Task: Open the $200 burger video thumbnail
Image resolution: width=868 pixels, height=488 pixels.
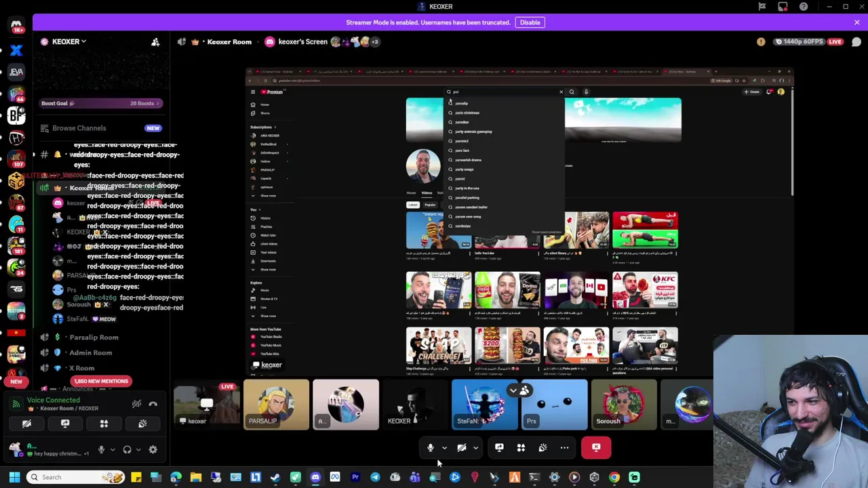Action: pos(507,346)
